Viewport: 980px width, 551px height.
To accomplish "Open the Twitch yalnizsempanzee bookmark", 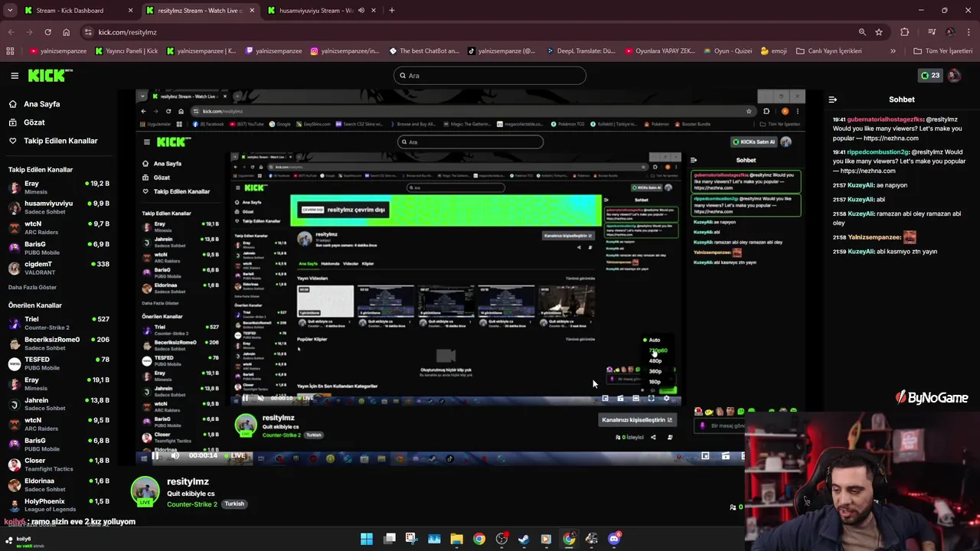I will (x=273, y=51).
